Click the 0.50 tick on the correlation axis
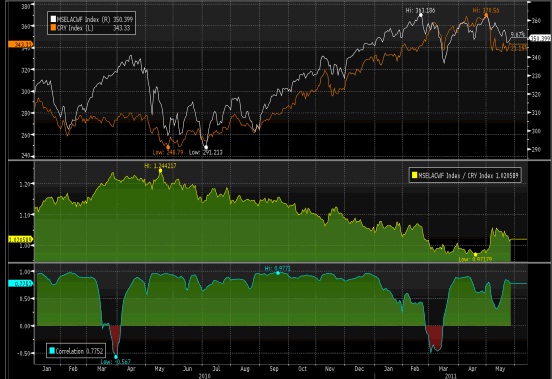 [25, 298]
